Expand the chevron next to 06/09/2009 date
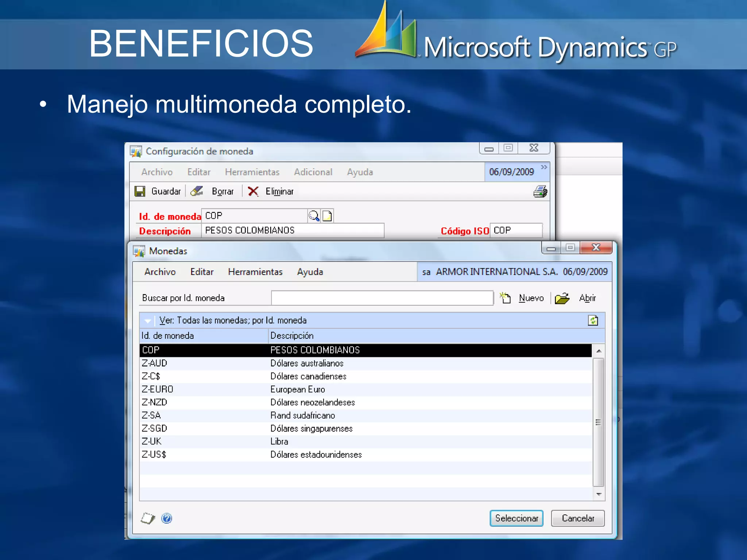747x560 pixels. pyautogui.click(x=544, y=167)
